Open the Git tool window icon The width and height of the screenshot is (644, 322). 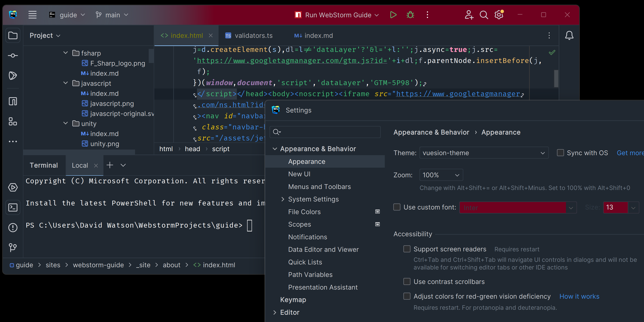13,248
